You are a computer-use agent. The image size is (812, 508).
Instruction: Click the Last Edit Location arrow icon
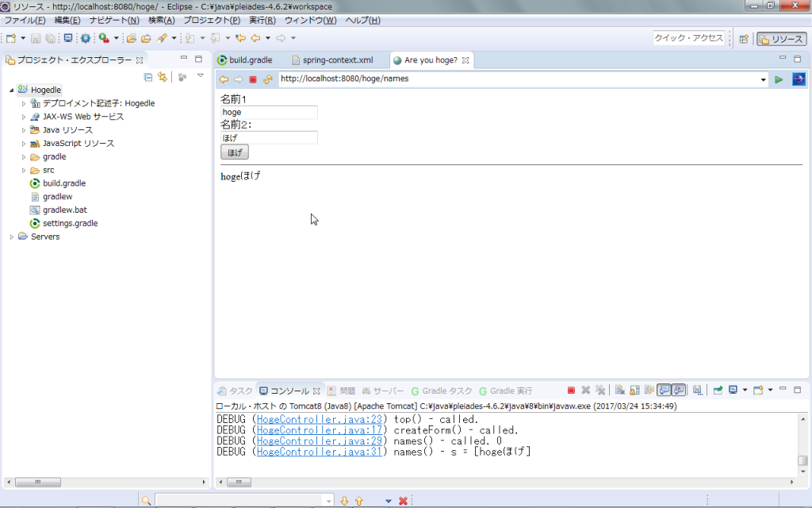pyautogui.click(x=240, y=38)
